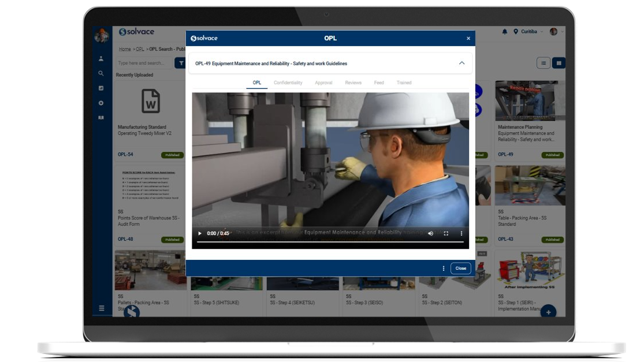Image resolution: width=644 pixels, height=362 pixels.
Task: Go to Home in the breadcrumb
Action: tap(125, 49)
